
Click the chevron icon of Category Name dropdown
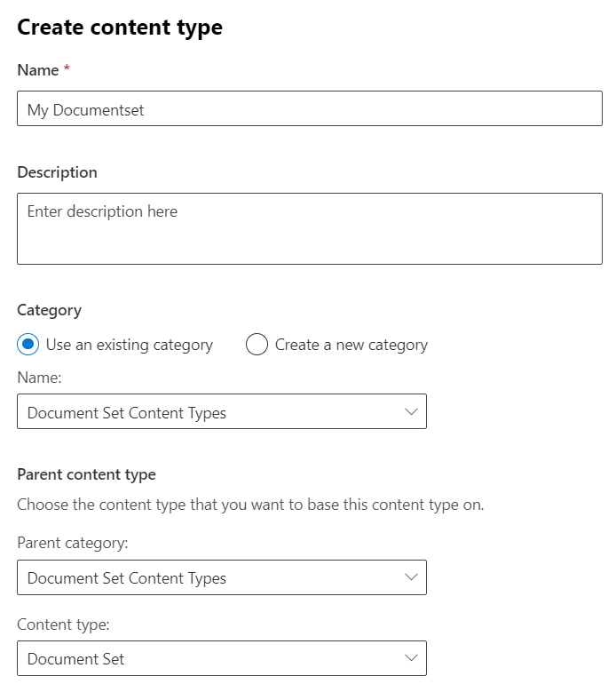pos(410,412)
